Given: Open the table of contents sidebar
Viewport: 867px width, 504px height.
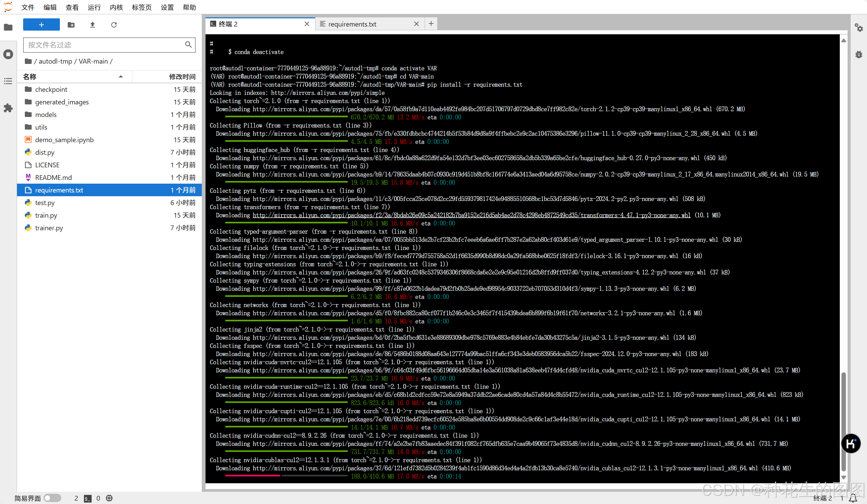Looking at the screenshot, I should pos(8,81).
